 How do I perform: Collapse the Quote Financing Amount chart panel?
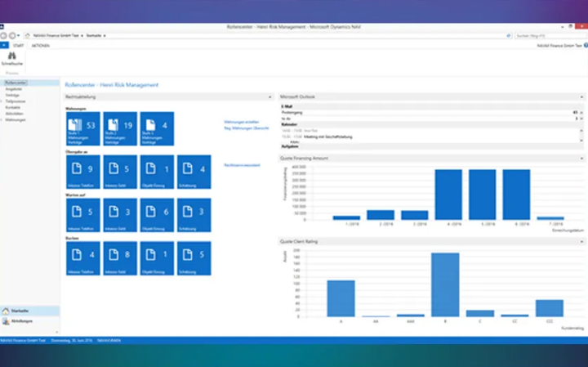click(581, 159)
